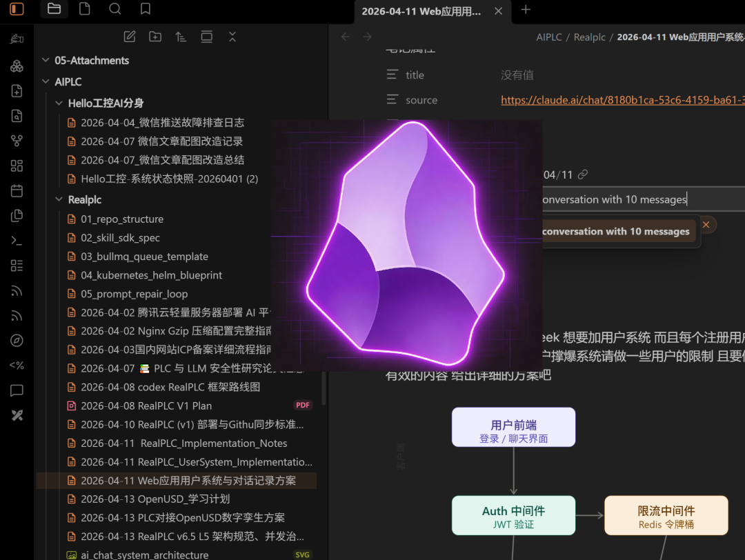The image size is (745, 560).
Task: Click the file-search ribbon icon
Action: pyautogui.click(x=17, y=116)
